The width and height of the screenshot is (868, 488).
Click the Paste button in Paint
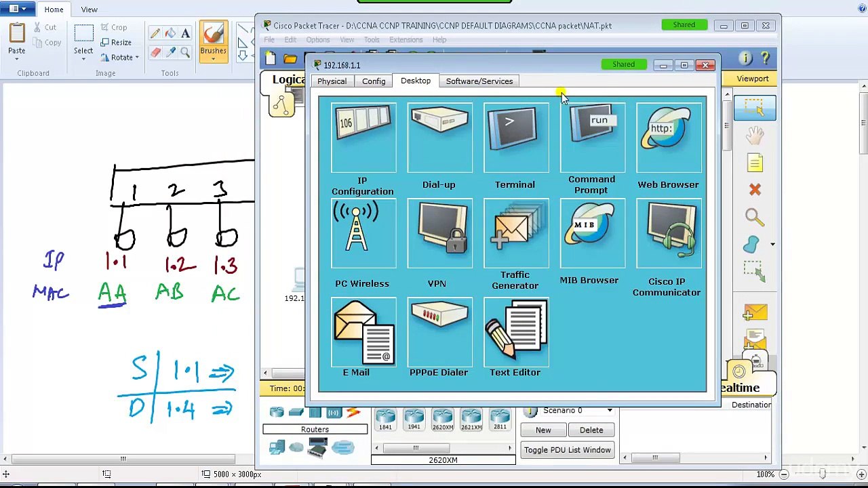17,39
